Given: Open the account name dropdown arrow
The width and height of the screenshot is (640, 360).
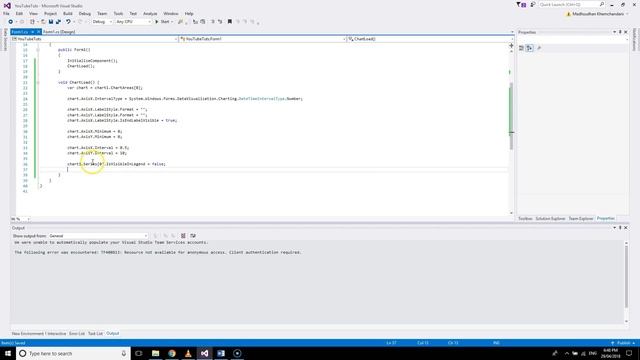Looking at the screenshot, I should point(627,14).
